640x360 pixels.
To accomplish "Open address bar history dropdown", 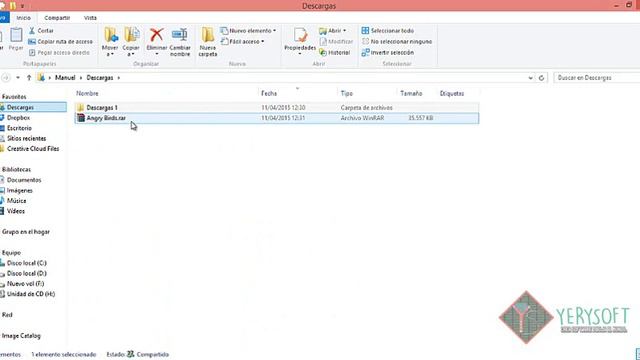I will pos(530,78).
